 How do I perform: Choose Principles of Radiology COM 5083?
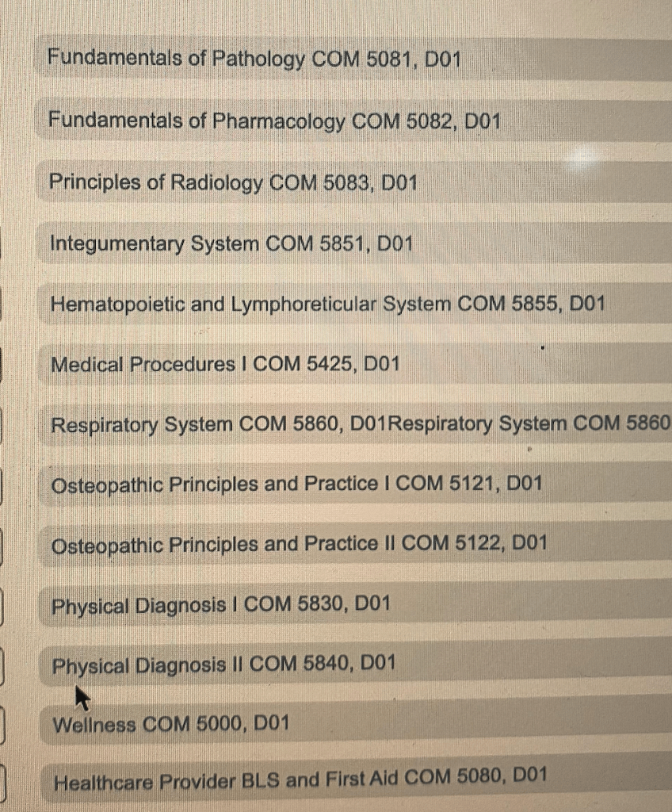(x=233, y=182)
